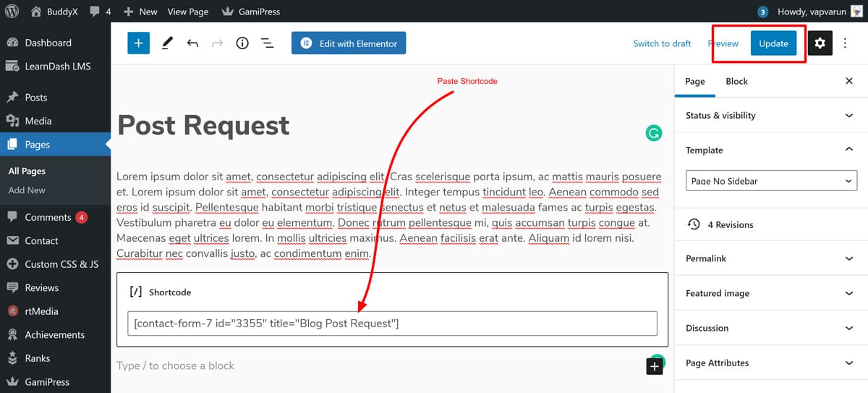Expand the Status & visibility panel
The height and width of the screenshot is (393, 868).
[770, 115]
